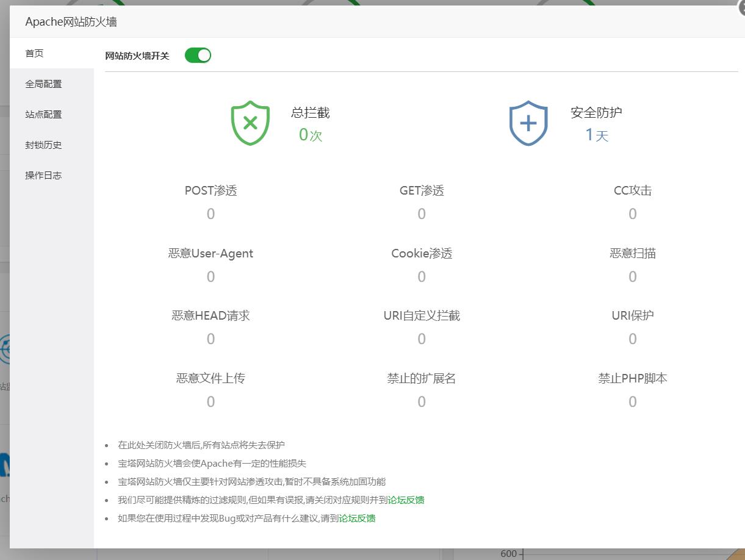The image size is (745, 560).
Task: Open the 首页 tab in sidebar
Action: (52, 53)
